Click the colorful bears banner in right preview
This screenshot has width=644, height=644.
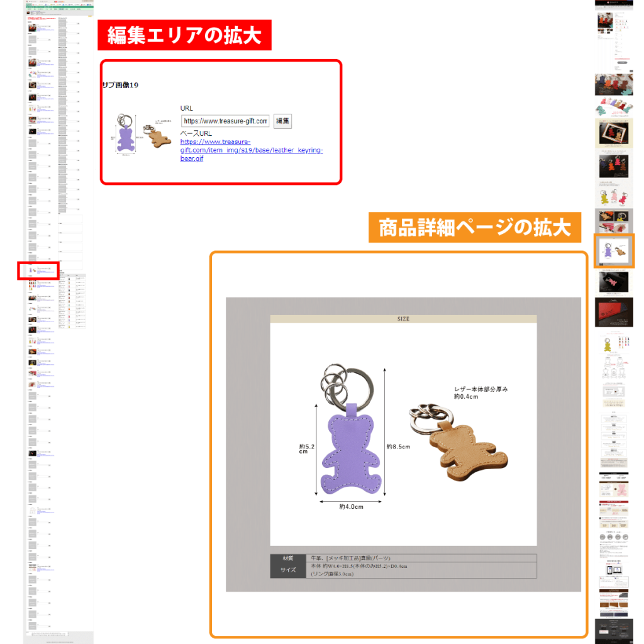[614, 107]
